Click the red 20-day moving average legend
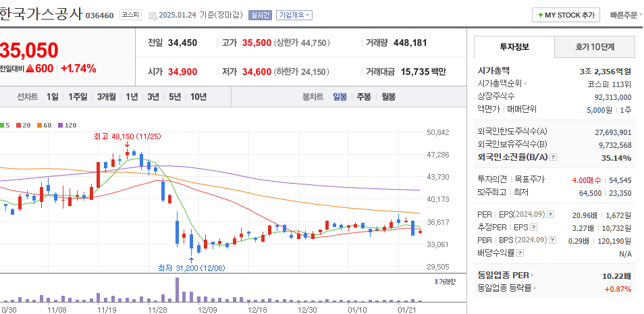Screen dimensions: 644x314 [x=24, y=126]
